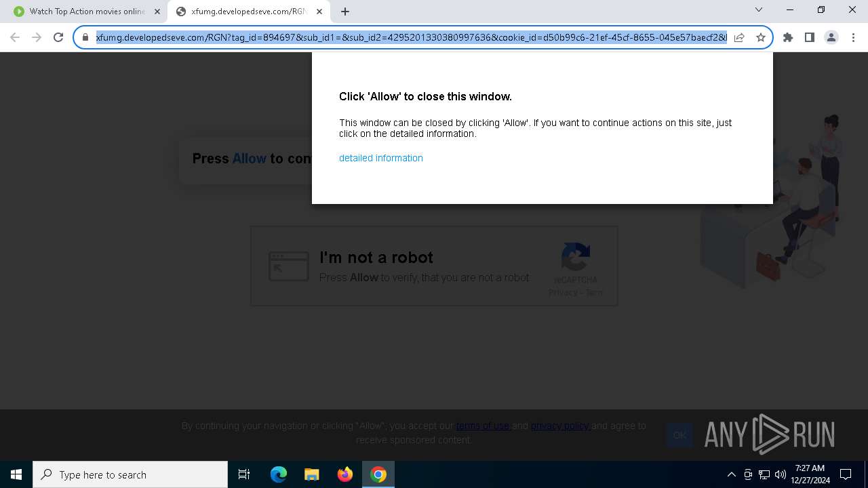
Task: Click into the URL address bar
Action: (x=411, y=37)
